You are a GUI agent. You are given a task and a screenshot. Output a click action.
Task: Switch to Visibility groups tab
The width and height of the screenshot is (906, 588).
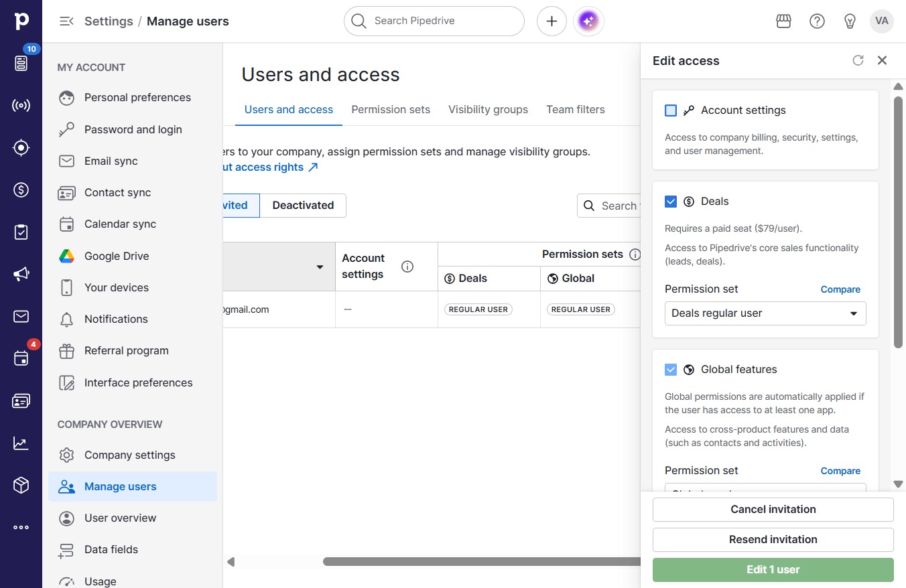(488, 110)
